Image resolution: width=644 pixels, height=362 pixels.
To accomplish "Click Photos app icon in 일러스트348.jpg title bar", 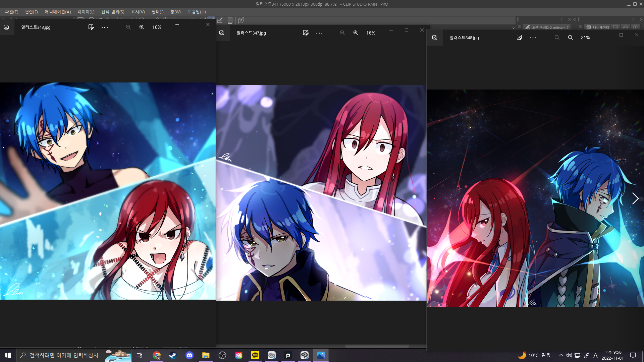I will [x=435, y=38].
